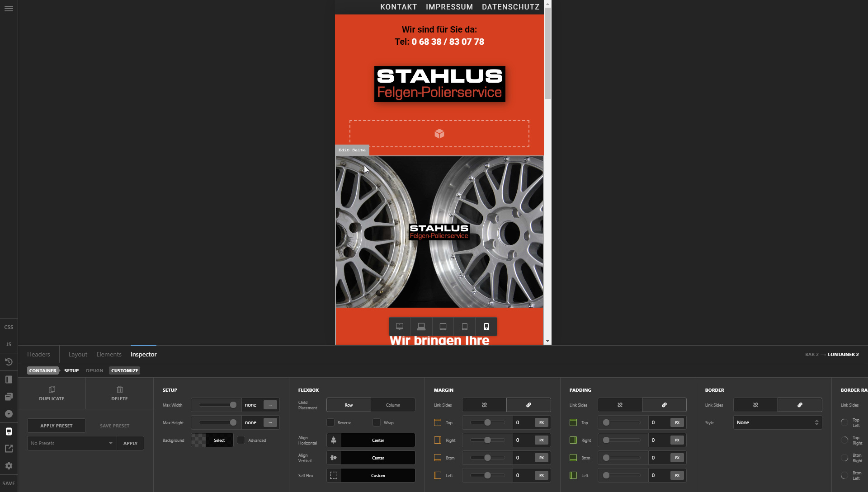Image resolution: width=868 pixels, height=492 pixels.
Task: Toggle PX unit for Margin Left
Action: point(542,475)
